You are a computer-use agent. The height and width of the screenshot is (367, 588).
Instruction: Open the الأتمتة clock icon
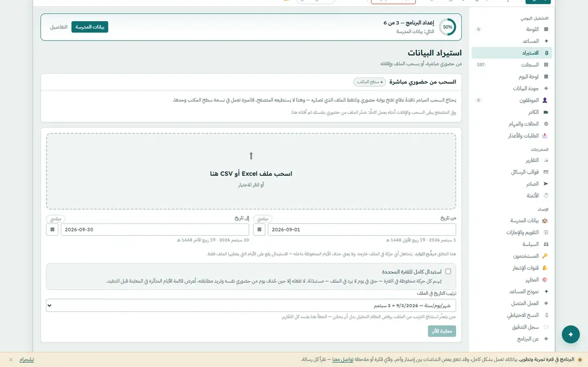[x=546, y=196]
